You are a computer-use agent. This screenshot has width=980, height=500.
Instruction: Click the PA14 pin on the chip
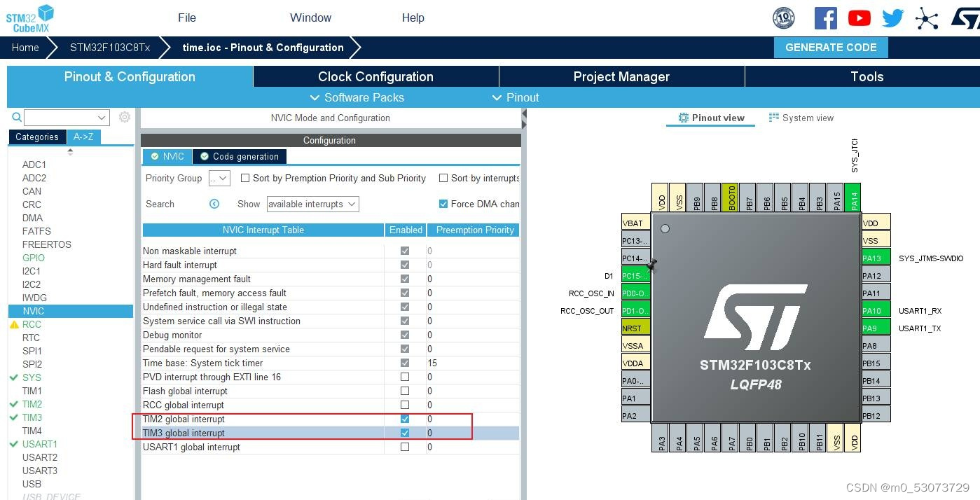coord(853,197)
